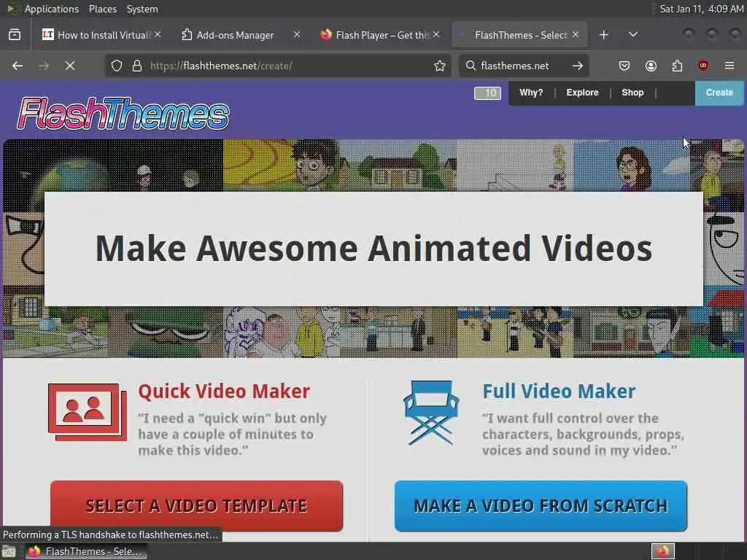Viewport: 747px width, 560px height.
Task: Stop loading the page
Action: (70, 66)
